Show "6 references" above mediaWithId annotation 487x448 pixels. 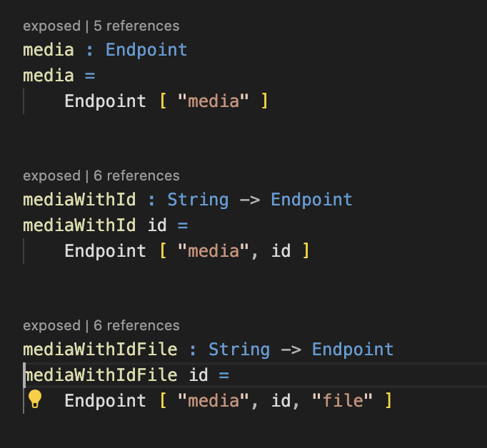click(x=136, y=176)
